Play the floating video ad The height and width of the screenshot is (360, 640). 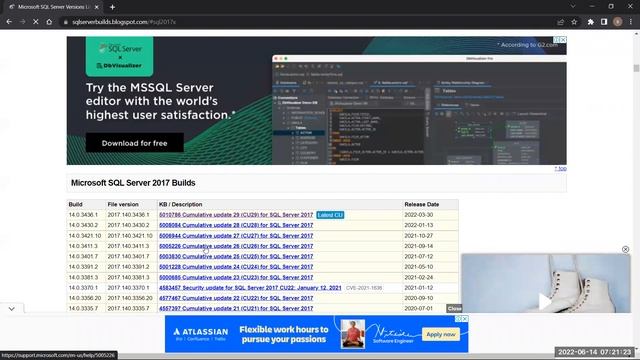(x=545, y=302)
